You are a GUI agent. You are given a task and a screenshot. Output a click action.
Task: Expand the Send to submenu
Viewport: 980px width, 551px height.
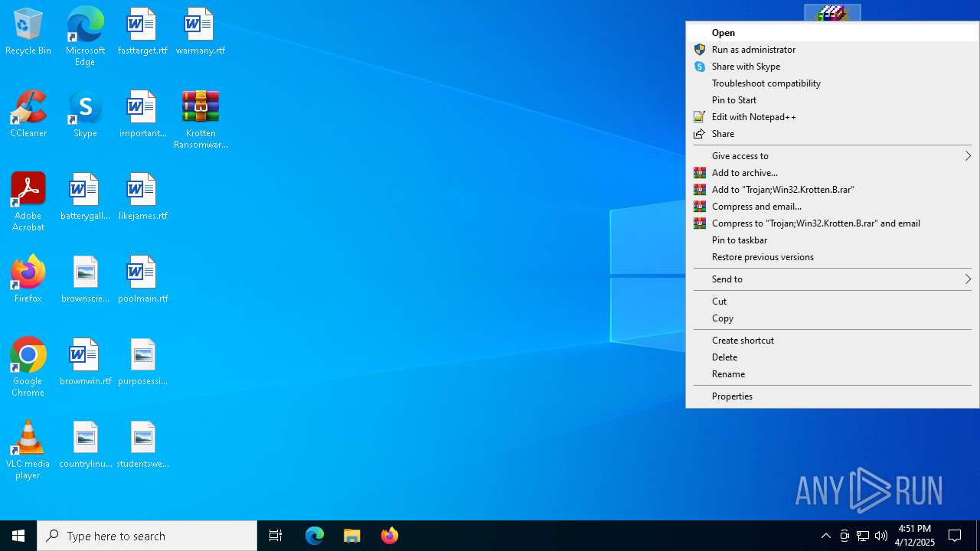click(x=832, y=279)
